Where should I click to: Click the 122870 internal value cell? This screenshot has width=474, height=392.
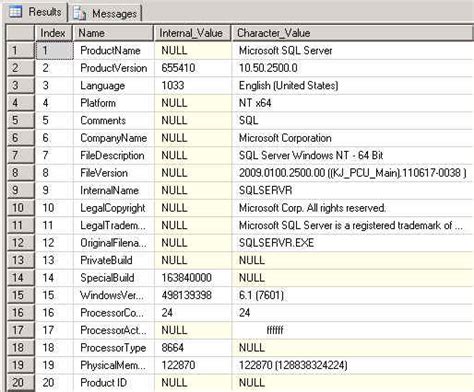point(193,365)
